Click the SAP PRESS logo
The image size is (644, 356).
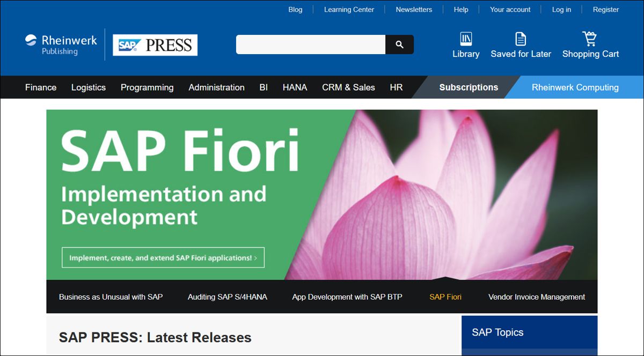point(155,45)
